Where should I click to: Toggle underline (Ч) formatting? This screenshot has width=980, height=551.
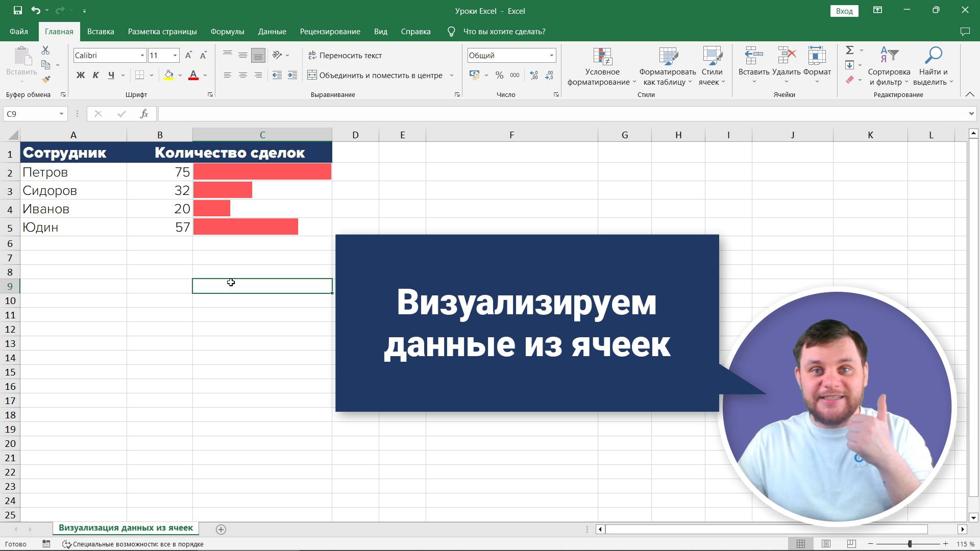pyautogui.click(x=111, y=75)
